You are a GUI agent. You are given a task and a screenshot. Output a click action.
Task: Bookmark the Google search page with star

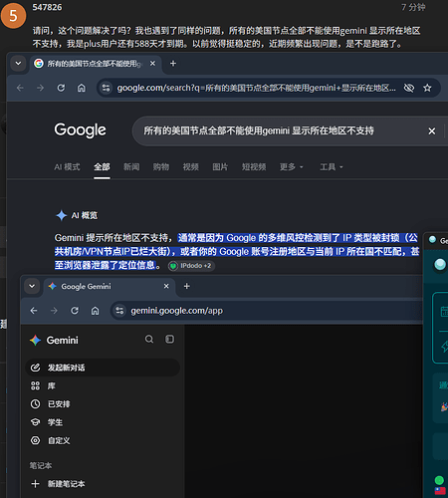click(x=427, y=88)
